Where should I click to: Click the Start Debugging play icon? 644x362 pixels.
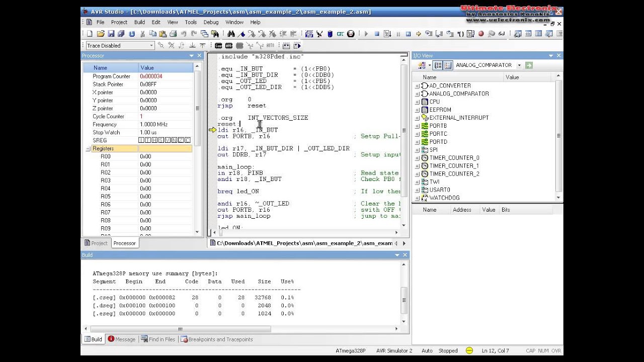click(366, 34)
